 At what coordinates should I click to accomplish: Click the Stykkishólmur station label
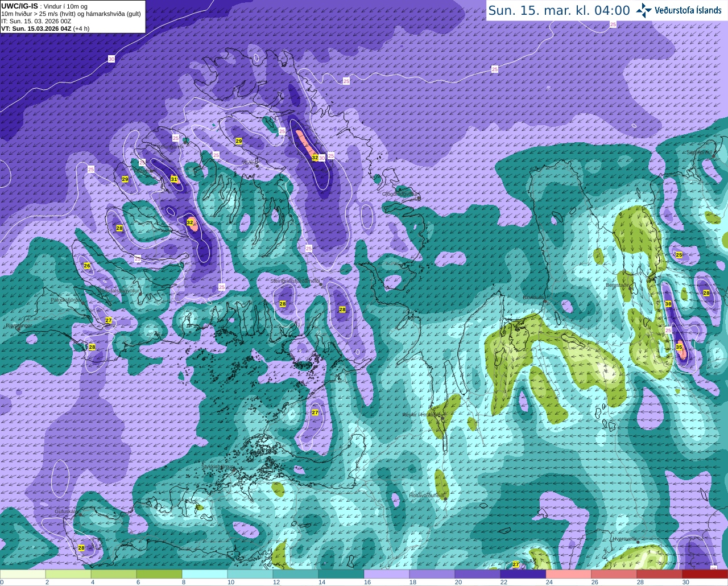coord(218,467)
